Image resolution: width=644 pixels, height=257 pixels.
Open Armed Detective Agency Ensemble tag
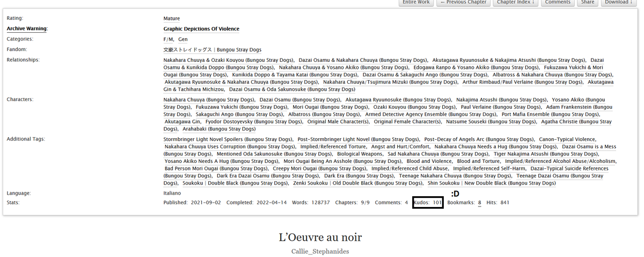pos(431,115)
